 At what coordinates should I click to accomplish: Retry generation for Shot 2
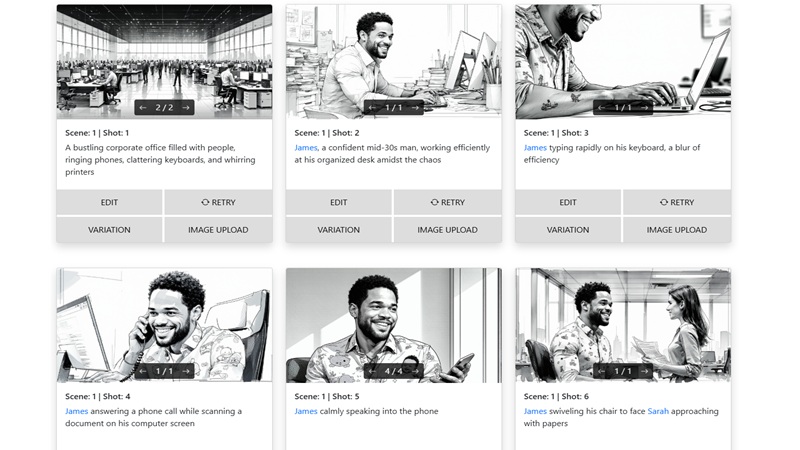(447, 202)
